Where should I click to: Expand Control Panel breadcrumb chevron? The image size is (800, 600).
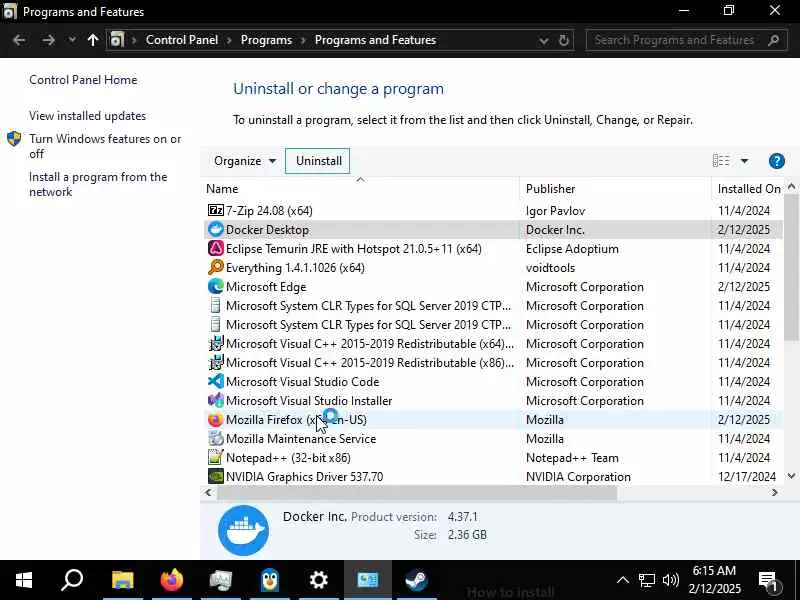[x=229, y=40]
